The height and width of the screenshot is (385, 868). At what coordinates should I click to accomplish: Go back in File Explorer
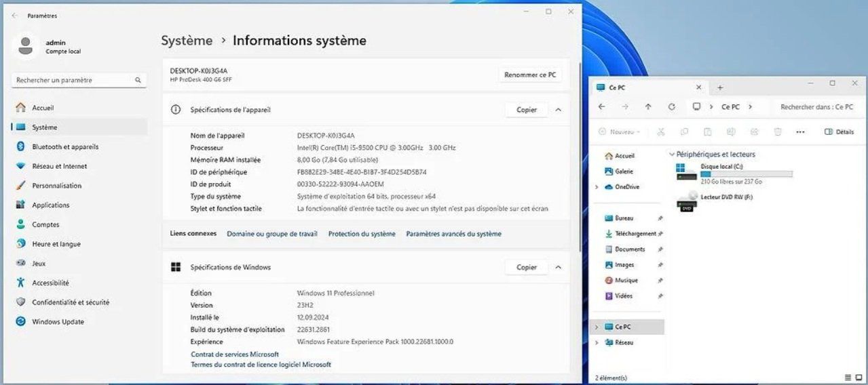click(601, 106)
